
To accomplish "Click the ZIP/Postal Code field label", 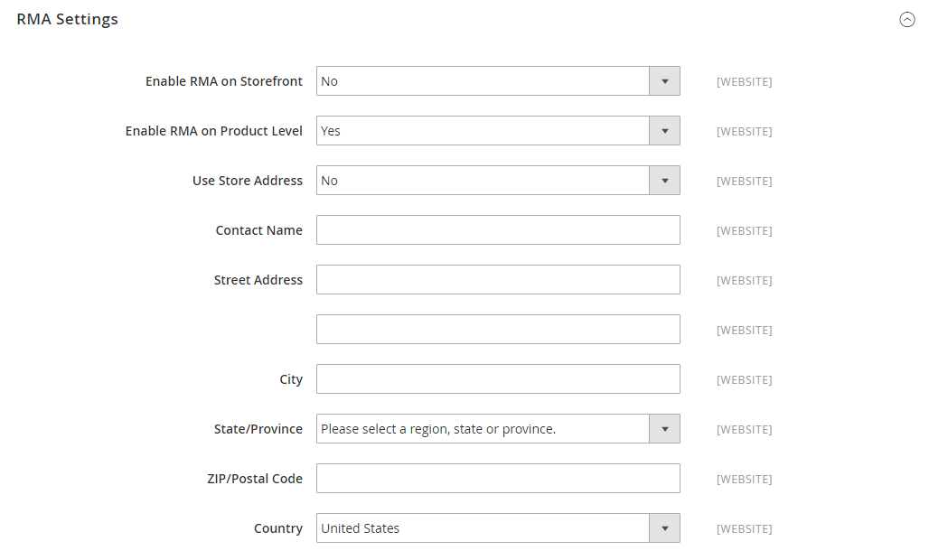I will tap(254, 478).
